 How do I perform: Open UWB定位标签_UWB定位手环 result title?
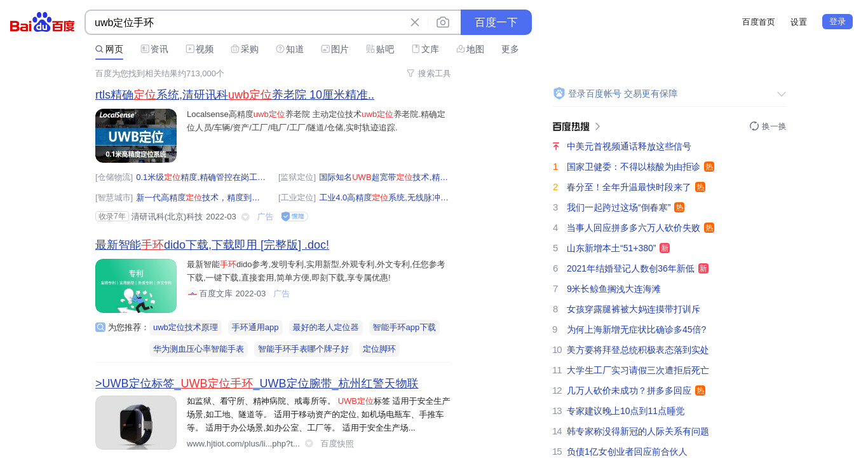[257, 384]
